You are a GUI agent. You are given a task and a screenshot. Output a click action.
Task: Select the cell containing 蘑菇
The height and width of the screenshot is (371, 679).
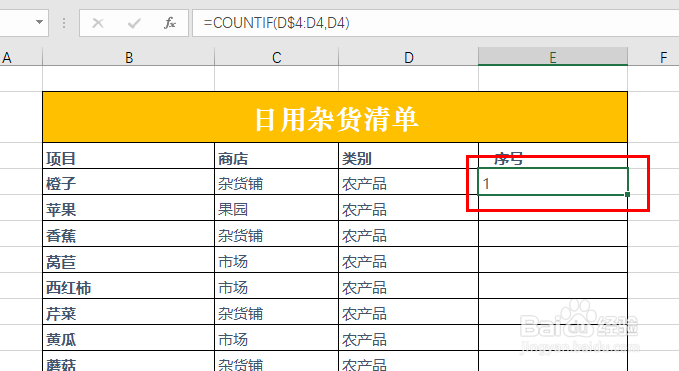129,361
